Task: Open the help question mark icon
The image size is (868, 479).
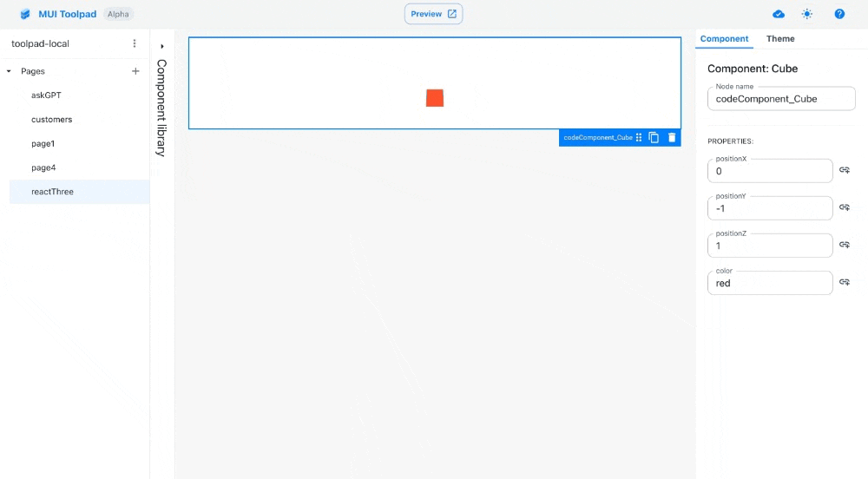Action: point(839,14)
